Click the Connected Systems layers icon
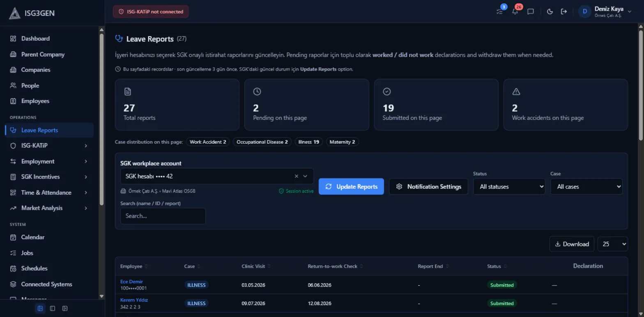Screen dimensions: 644x317 coord(13,284)
